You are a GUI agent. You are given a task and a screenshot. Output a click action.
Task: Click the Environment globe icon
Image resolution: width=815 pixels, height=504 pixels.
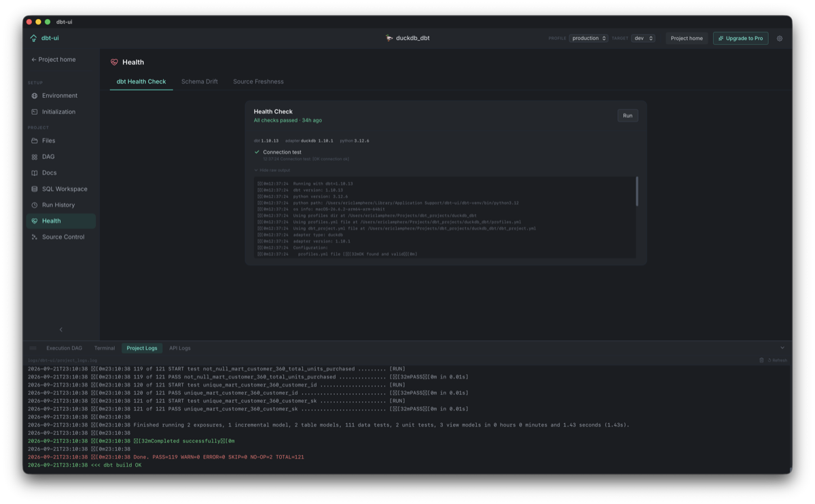[35, 96]
